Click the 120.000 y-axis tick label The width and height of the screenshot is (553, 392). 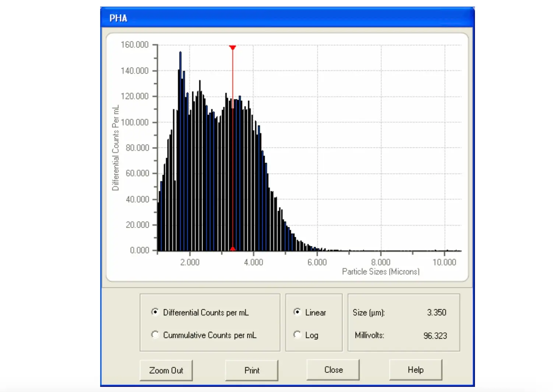click(134, 96)
